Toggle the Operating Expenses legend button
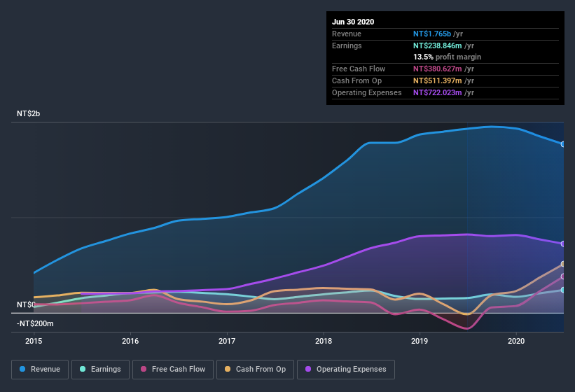The height and width of the screenshot is (392, 575). 345,369
